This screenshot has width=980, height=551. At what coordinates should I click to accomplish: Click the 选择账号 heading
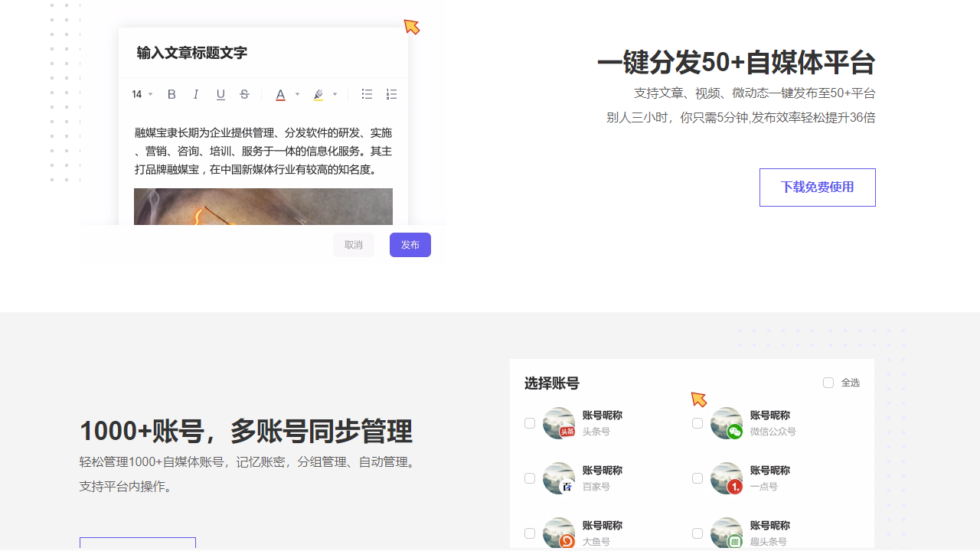[552, 383]
